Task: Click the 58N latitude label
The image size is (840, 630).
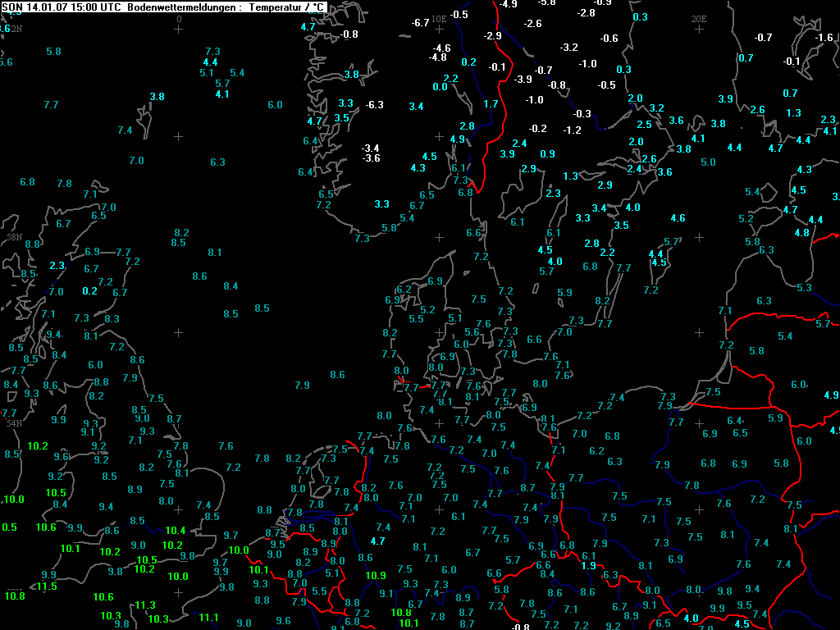Action: 14,237
